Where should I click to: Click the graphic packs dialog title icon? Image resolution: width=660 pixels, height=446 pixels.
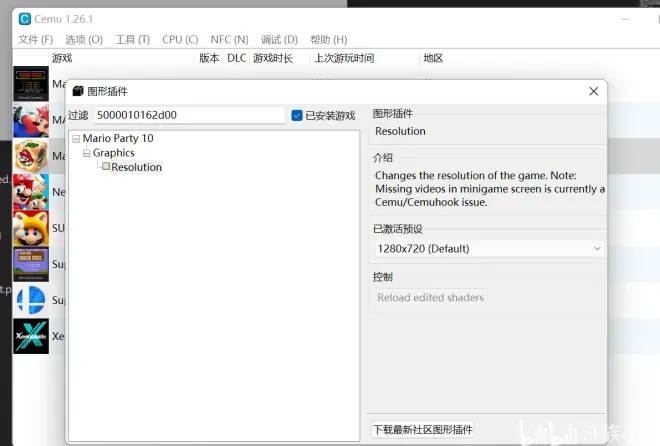(x=78, y=91)
